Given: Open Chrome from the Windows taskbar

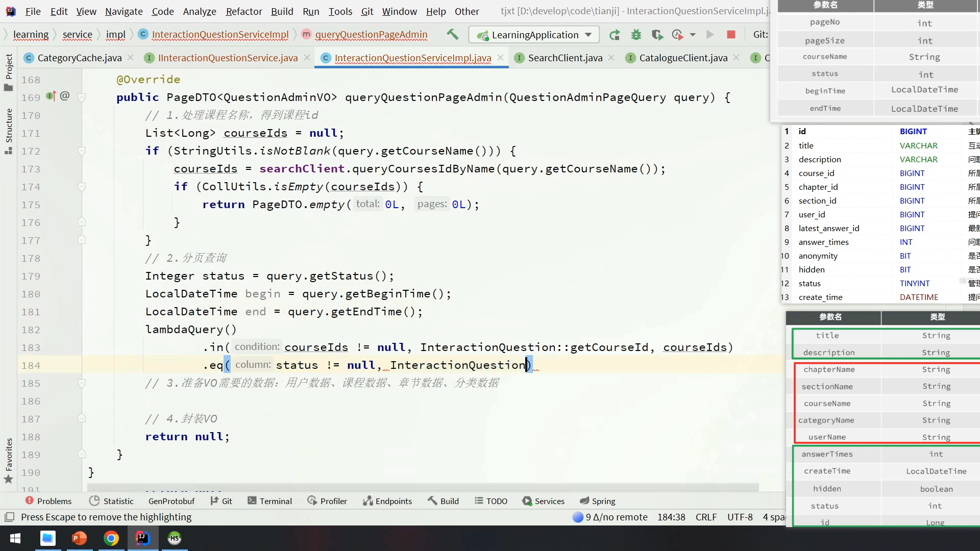Looking at the screenshot, I should pos(111,538).
